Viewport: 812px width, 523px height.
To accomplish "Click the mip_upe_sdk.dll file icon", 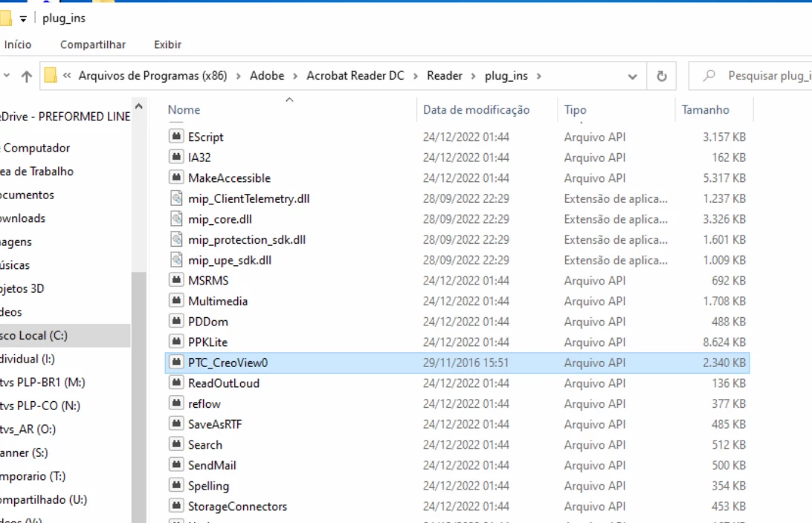I will (x=176, y=260).
